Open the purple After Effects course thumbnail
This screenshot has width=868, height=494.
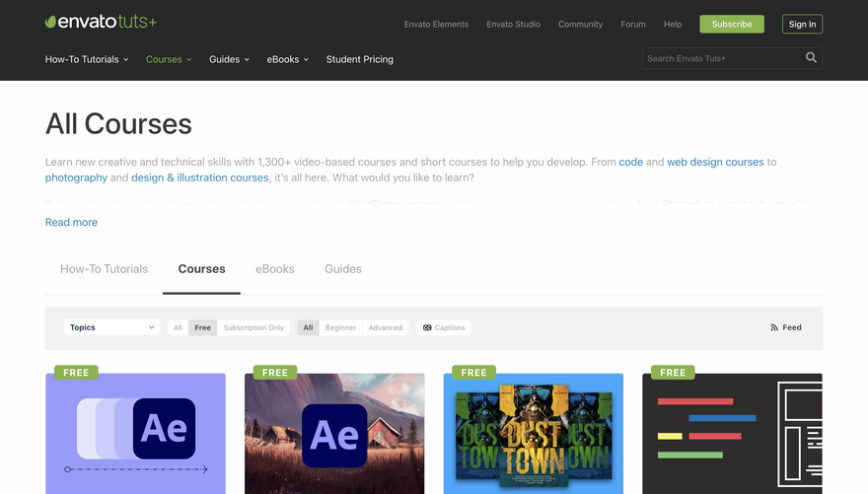[135, 434]
